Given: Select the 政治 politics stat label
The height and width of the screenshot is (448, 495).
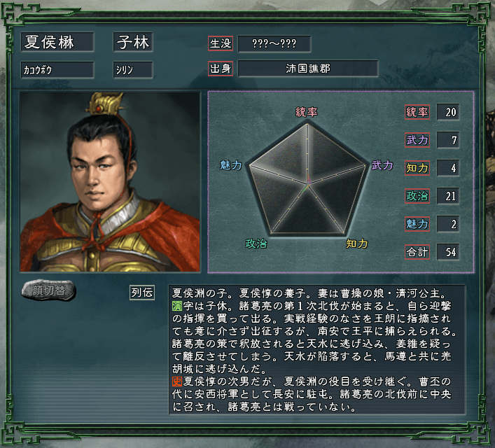Looking at the screenshot, I should pos(417,196).
